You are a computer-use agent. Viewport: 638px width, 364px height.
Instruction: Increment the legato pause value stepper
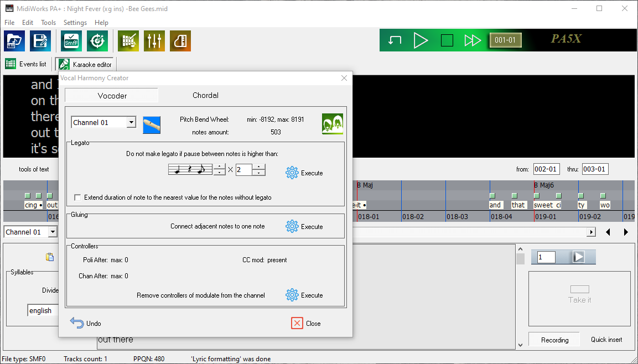pyautogui.click(x=258, y=167)
